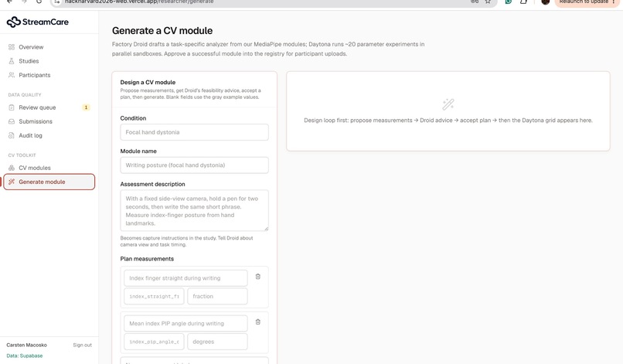Click the Overview grid icon
Viewport: 623px width, 364px height.
12,47
